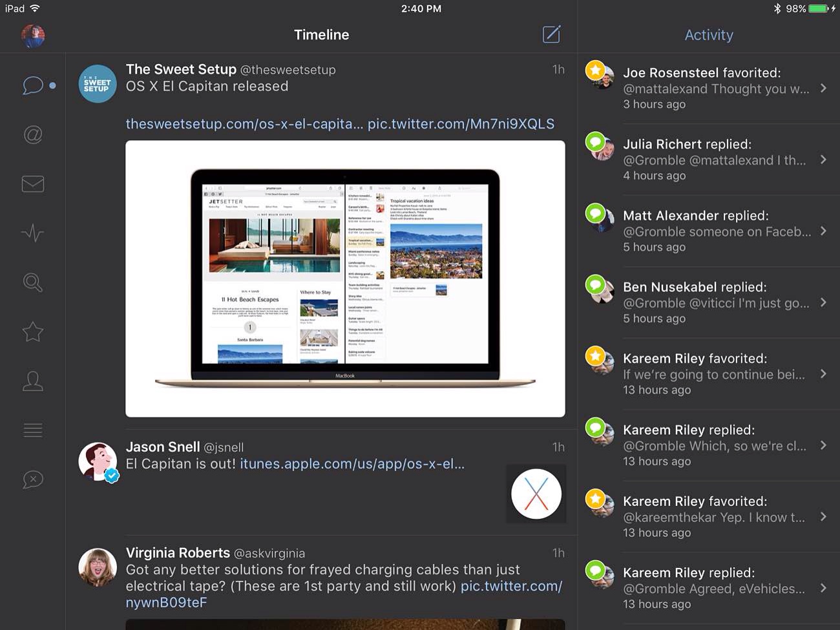This screenshot has width=840, height=630.
Task: Open the Activity pulse sidebar icon
Action: click(33, 233)
